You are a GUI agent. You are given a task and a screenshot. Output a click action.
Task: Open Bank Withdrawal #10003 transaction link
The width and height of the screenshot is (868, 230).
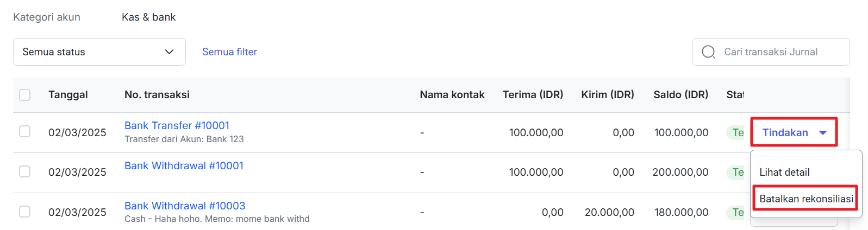pyautogui.click(x=185, y=206)
